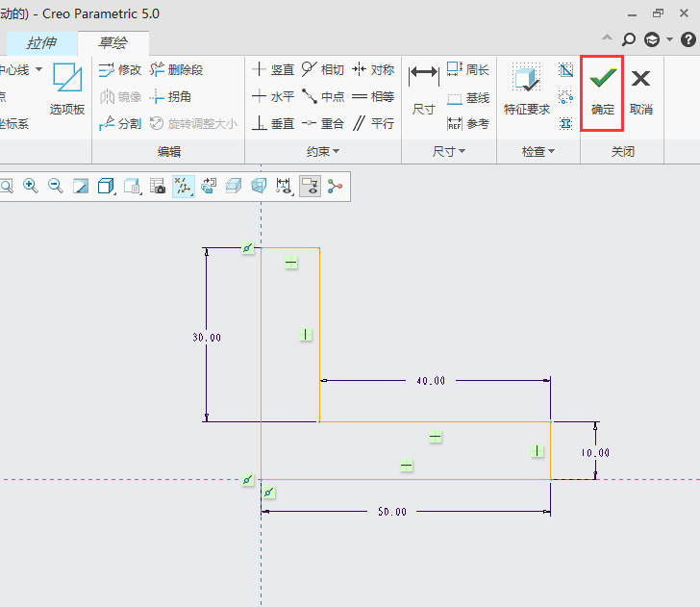Image resolution: width=700 pixels, height=607 pixels.
Task: Select the 基线 baseline dimension tool
Action: pos(468,97)
